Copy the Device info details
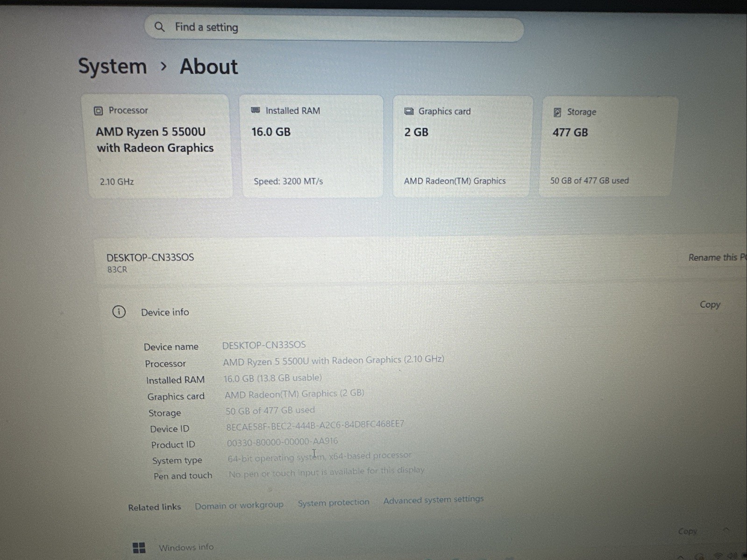This screenshot has height=560, width=747. click(710, 305)
